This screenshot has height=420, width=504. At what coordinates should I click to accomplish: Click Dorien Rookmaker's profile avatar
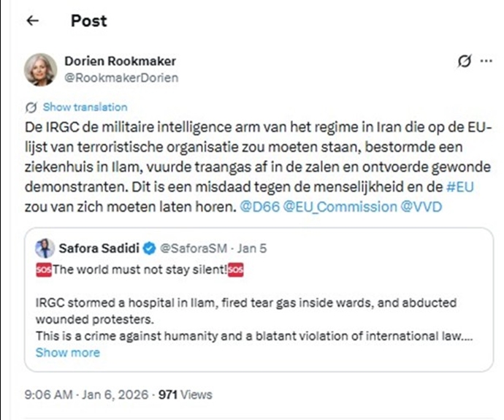(x=41, y=69)
